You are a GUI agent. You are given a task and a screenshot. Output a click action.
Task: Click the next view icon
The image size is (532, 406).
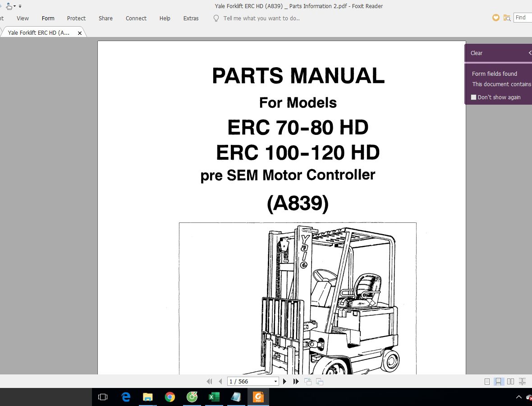click(319, 381)
